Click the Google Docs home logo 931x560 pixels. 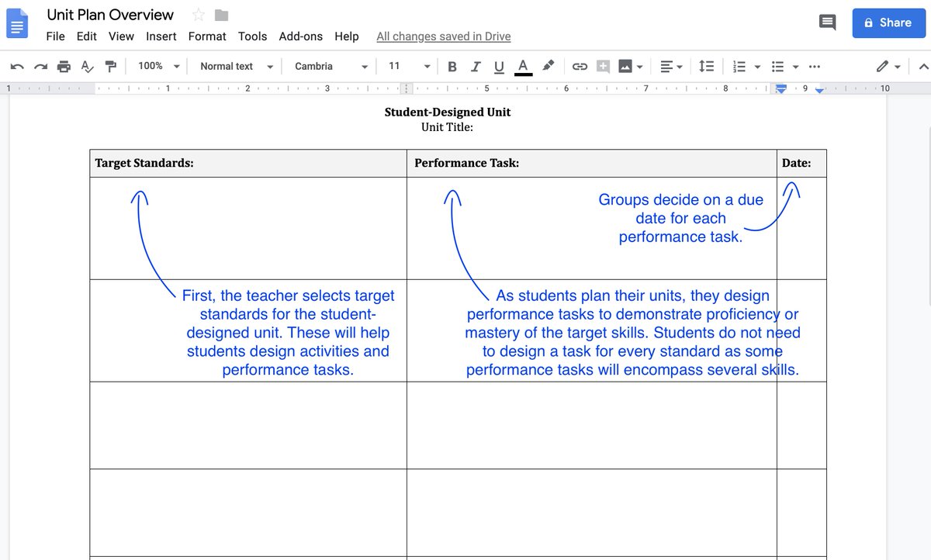coord(17,22)
